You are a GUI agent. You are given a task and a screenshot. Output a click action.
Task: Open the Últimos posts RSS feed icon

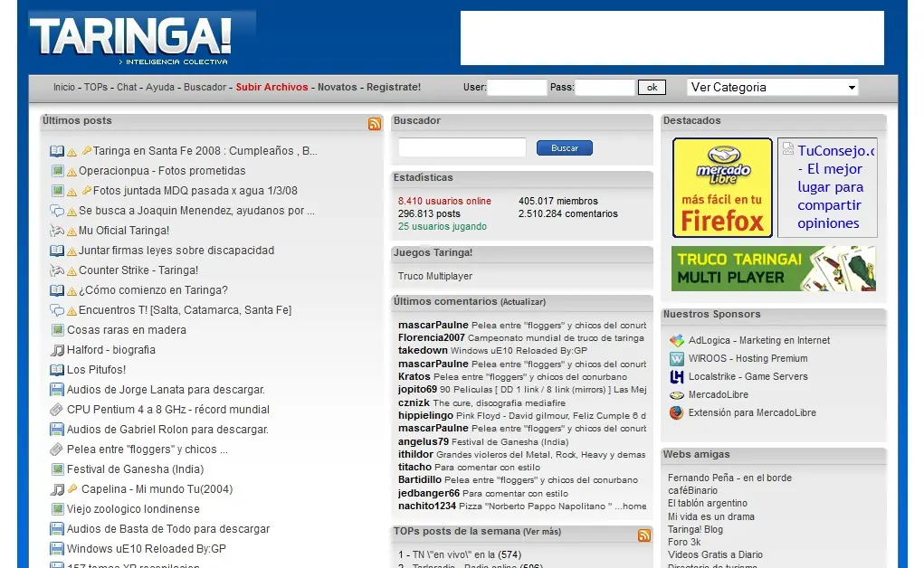374,124
